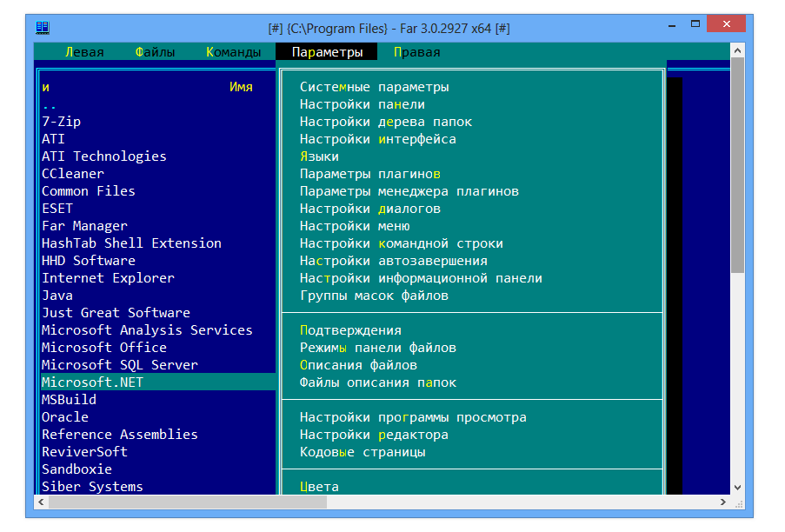Select the Microsoft Office folder
Viewport: 785px width, 532px height.
coord(103,347)
